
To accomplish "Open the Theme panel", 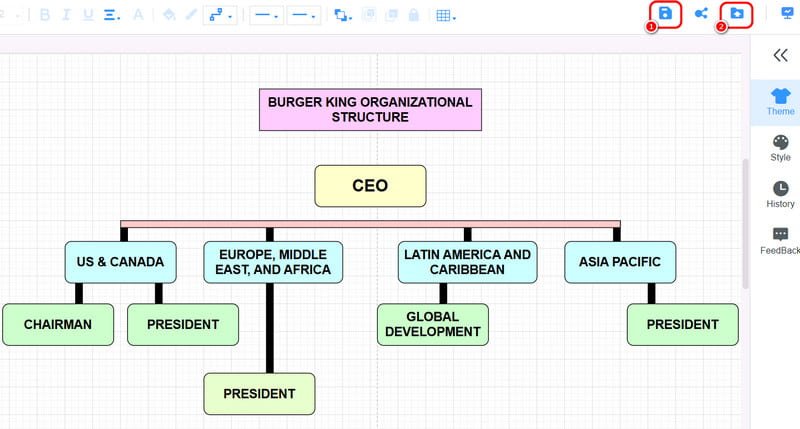I will [x=780, y=102].
